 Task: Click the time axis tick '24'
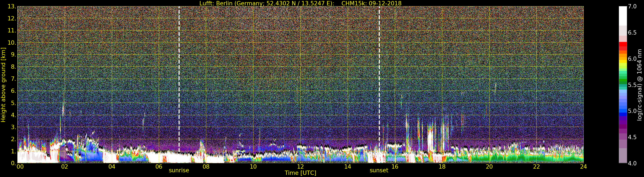pyautogui.click(x=583, y=167)
